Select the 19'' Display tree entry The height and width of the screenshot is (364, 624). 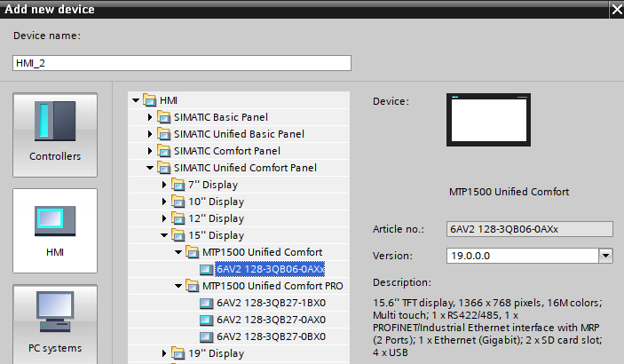coord(216,353)
